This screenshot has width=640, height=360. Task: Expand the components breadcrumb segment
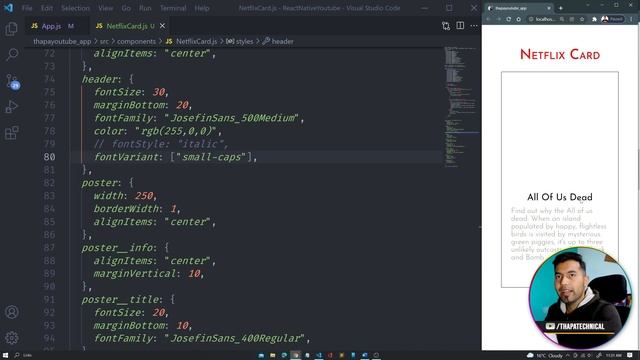136,41
